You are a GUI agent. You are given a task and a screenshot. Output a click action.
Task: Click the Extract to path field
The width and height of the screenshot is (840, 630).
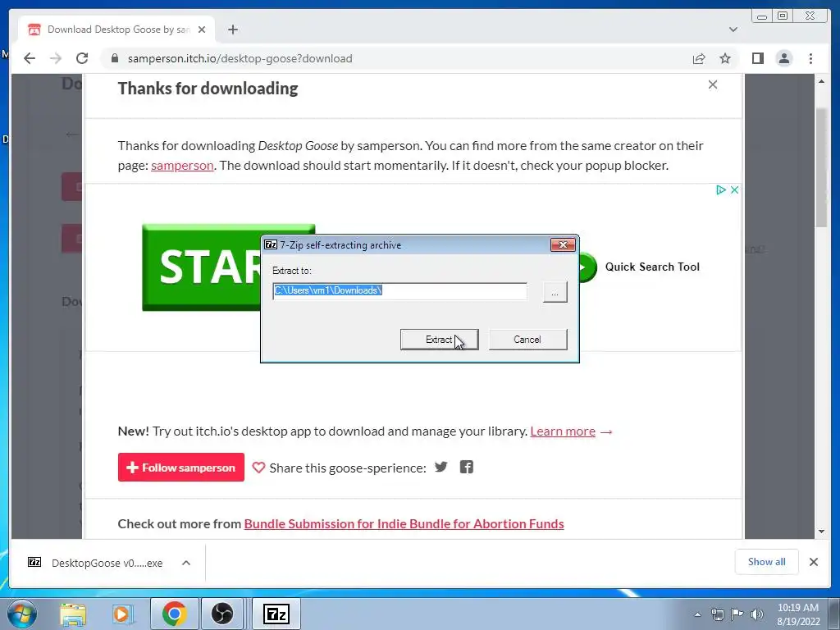pyautogui.click(x=399, y=291)
